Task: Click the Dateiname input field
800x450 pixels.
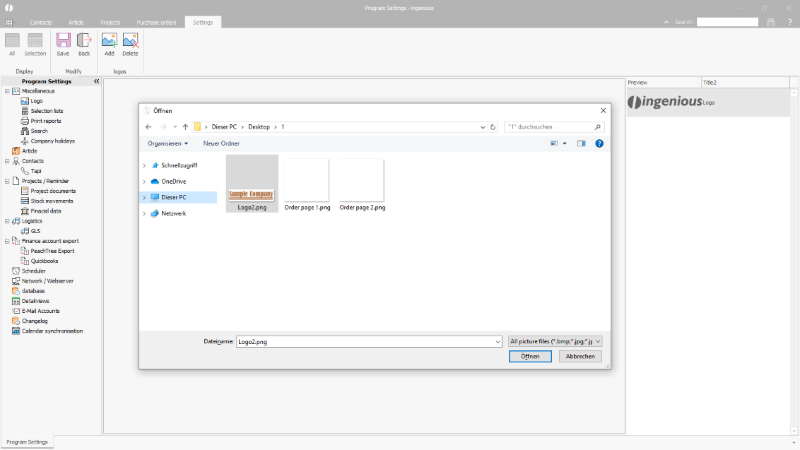Action: [365, 341]
